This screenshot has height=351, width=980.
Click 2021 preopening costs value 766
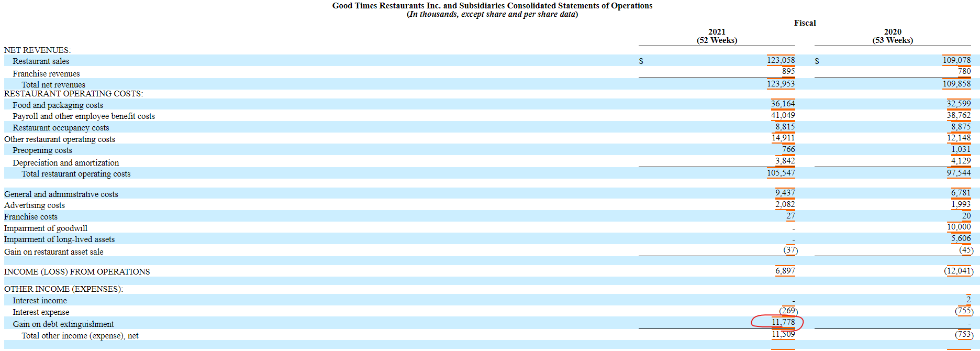click(788, 149)
